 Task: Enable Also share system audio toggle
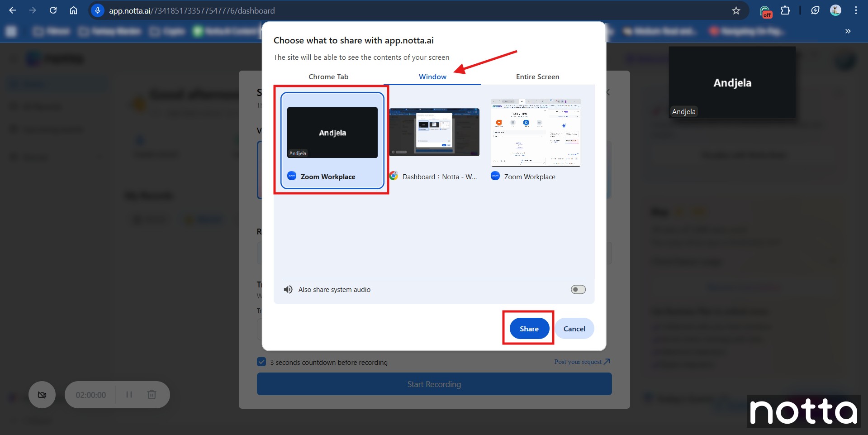[x=578, y=290]
